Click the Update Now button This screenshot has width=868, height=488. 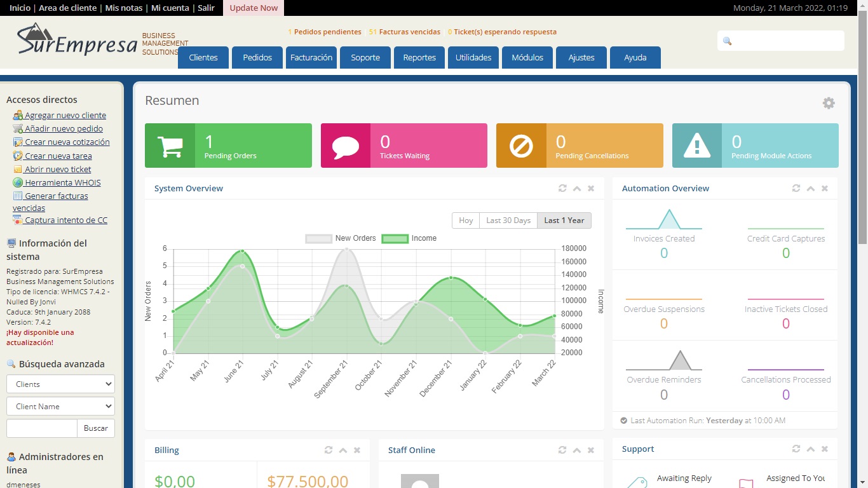[254, 8]
